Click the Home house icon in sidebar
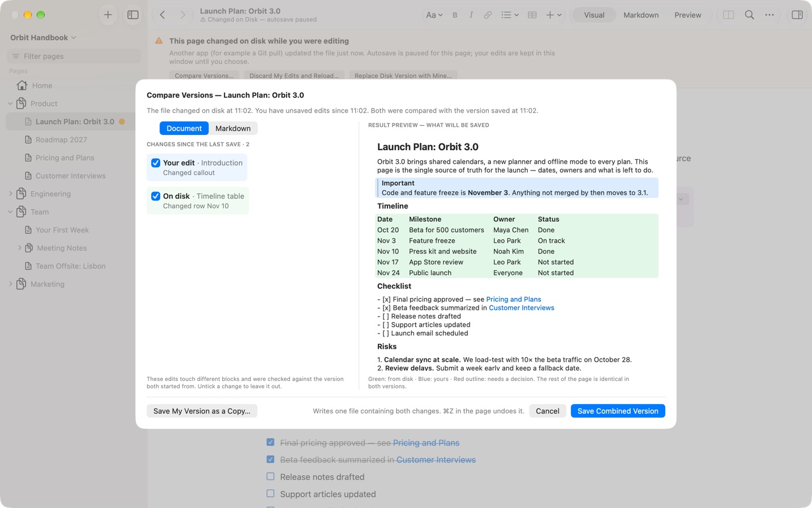 coord(22,85)
